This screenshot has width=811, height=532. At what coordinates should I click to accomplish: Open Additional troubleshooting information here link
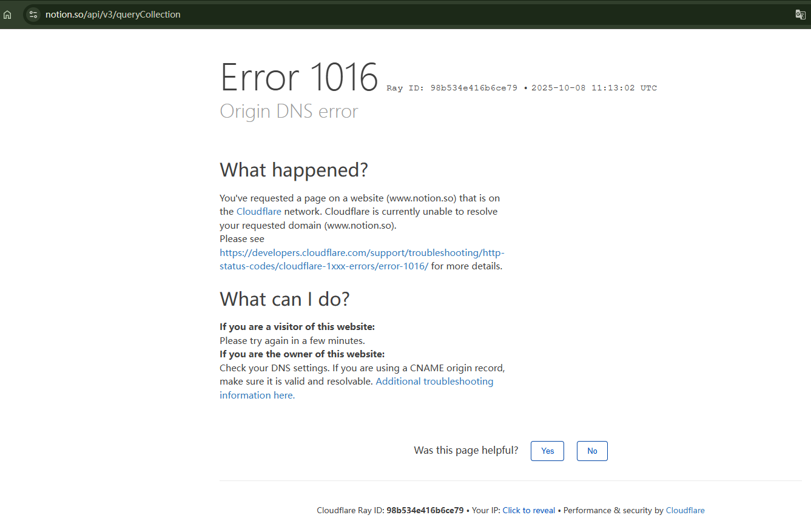(357, 388)
